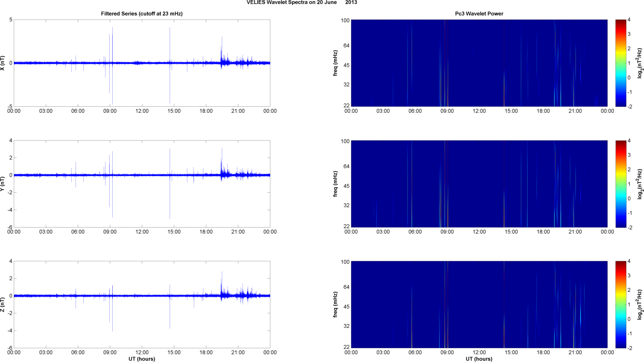This screenshot has height=362, width=644.
Task: Click the "45" frequency tick on the bottom wavelet panel
Action: 346,307
